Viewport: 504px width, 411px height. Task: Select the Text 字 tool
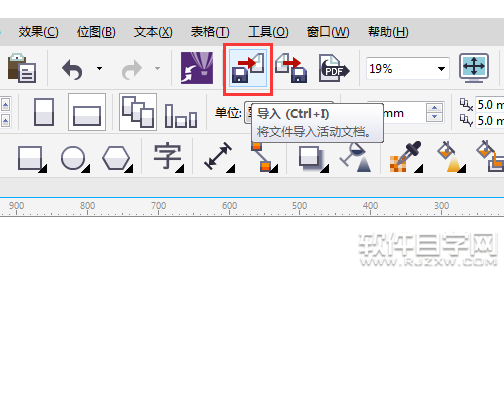[168, 157]
